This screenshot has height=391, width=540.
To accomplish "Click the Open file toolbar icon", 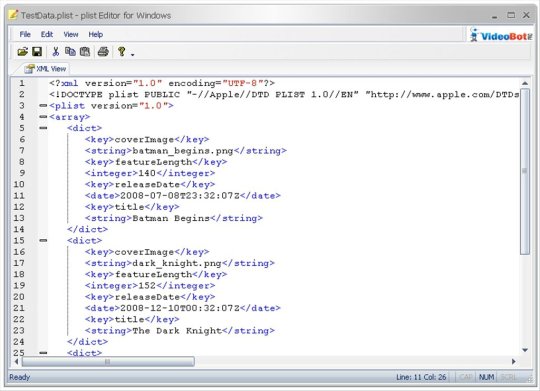I will coord(23,52).
